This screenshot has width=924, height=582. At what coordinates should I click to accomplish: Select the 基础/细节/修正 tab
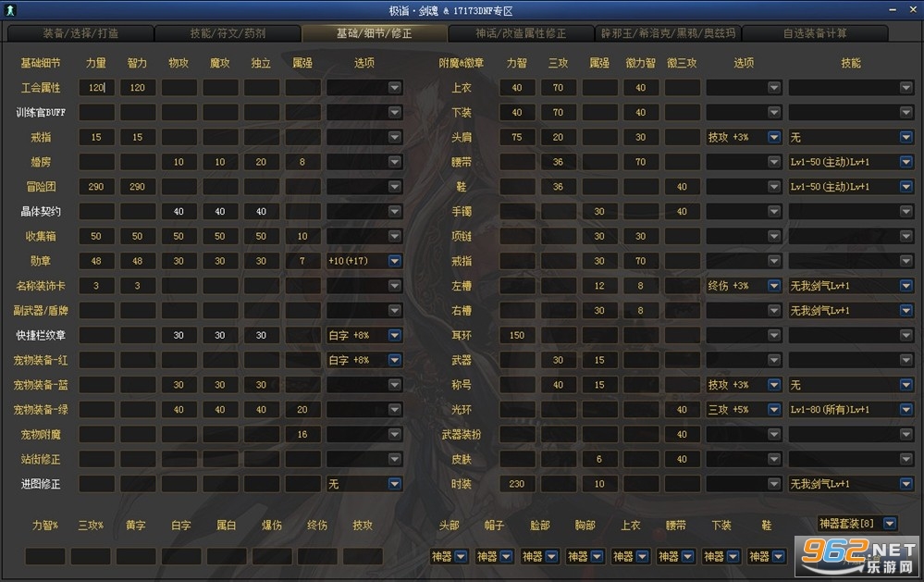[x=375, y=33]
